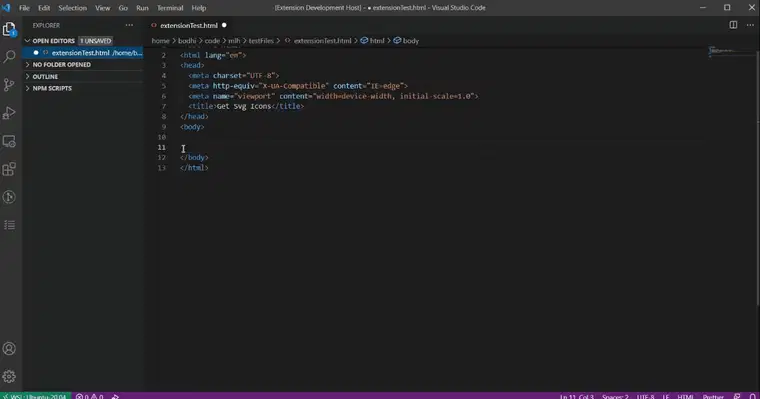Click line number 12 in the gutter
Screen dimensions: 760x399
click(161, 158)
